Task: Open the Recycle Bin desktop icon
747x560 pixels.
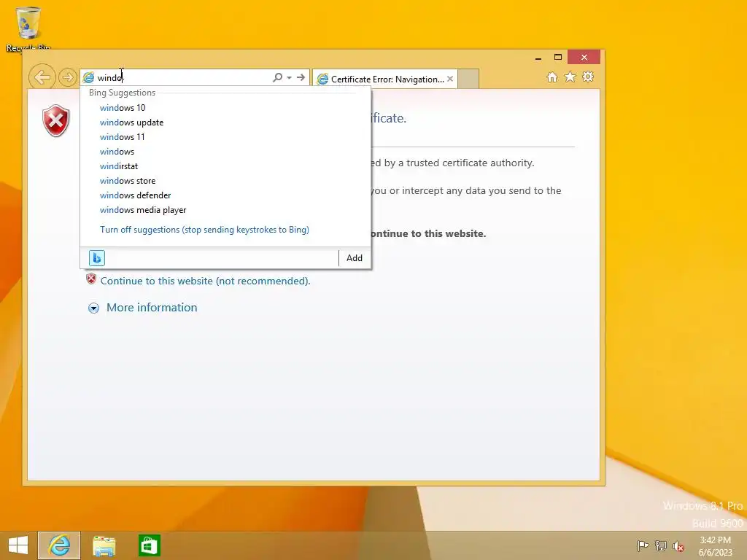Action: tap(28, 28)
